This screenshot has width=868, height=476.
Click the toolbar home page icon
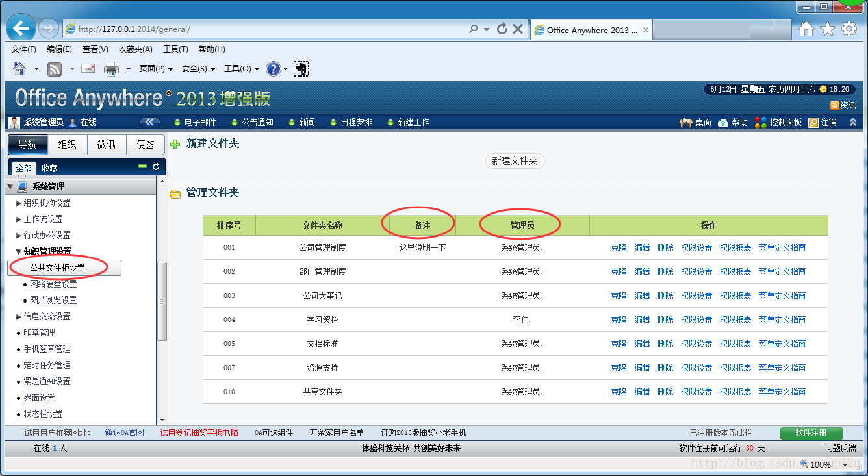point(20,68)
